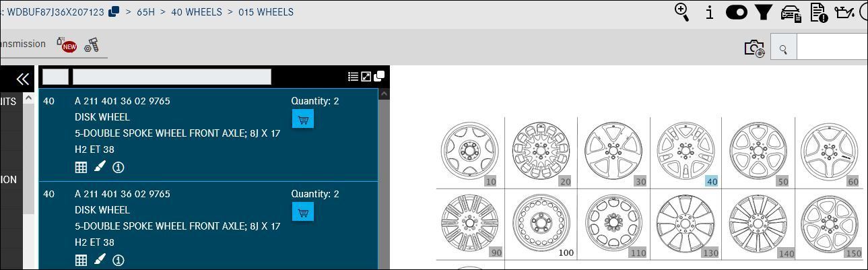Viewport: 868px width, 270px height.
Task: Expand the parts list panel to fullscreen
Action: 366,77
